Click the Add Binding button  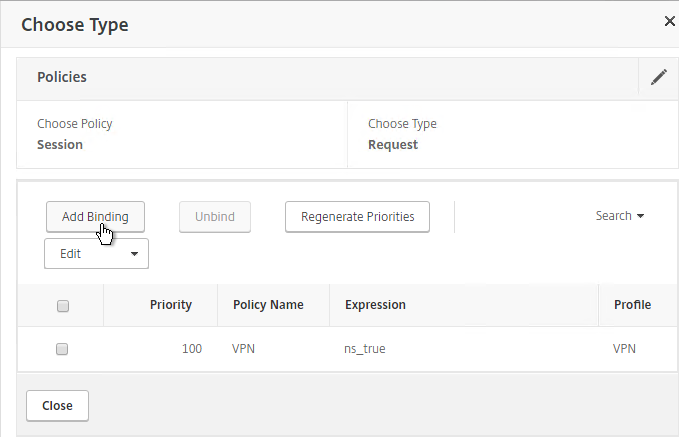tap(95, 217)
